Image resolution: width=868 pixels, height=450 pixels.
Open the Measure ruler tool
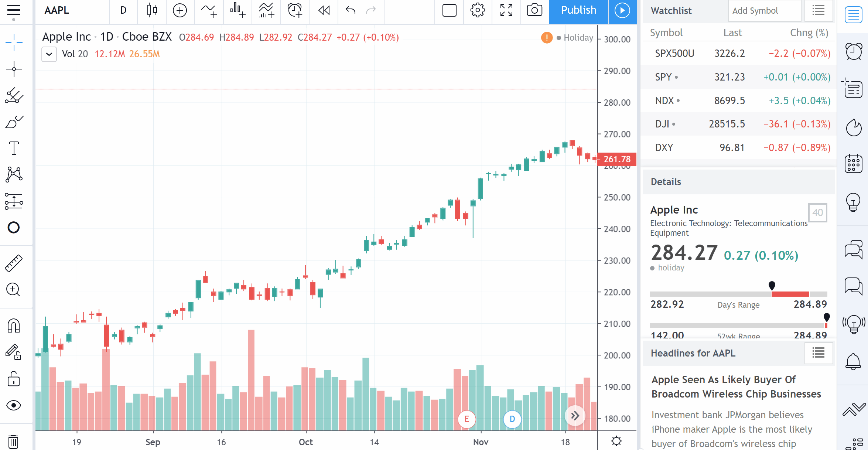[14, 263]
